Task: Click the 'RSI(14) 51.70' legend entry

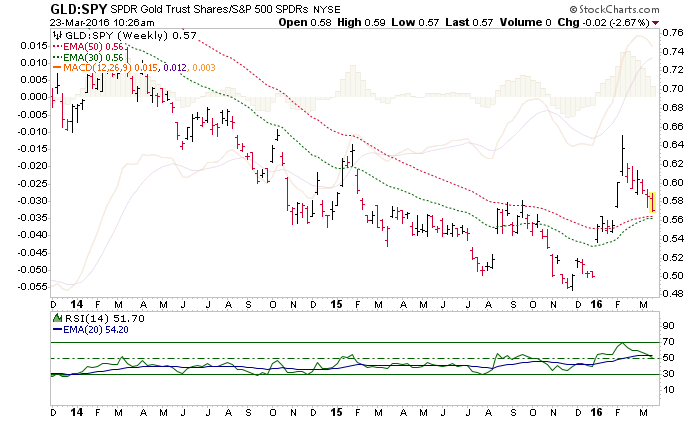Action: point(104,318)
